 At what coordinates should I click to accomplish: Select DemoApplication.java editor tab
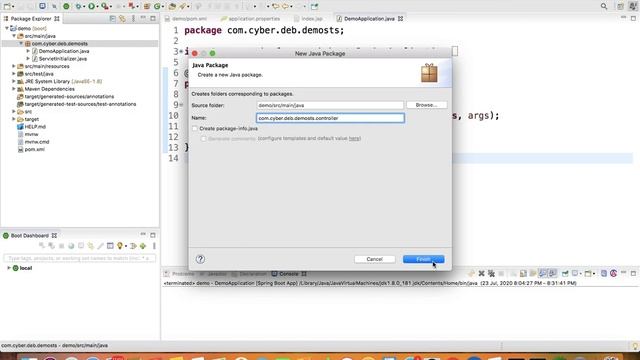click(x=369, y=19)
